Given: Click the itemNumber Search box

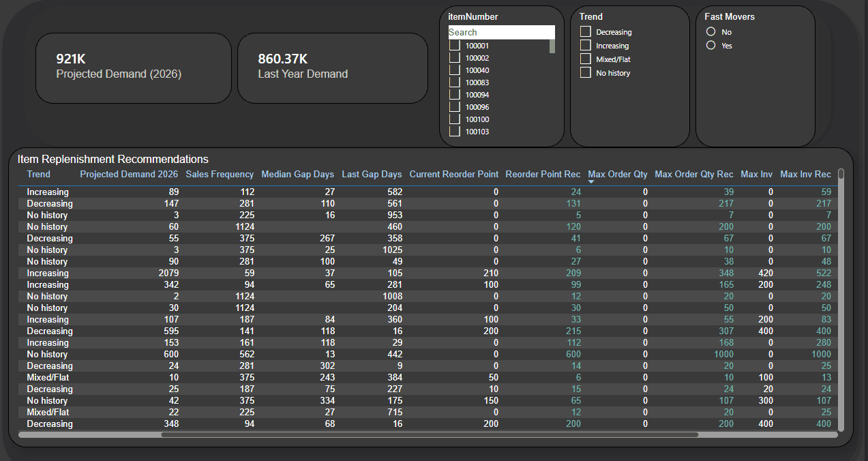Looking at the screenshot, I should tap(501, 31).
